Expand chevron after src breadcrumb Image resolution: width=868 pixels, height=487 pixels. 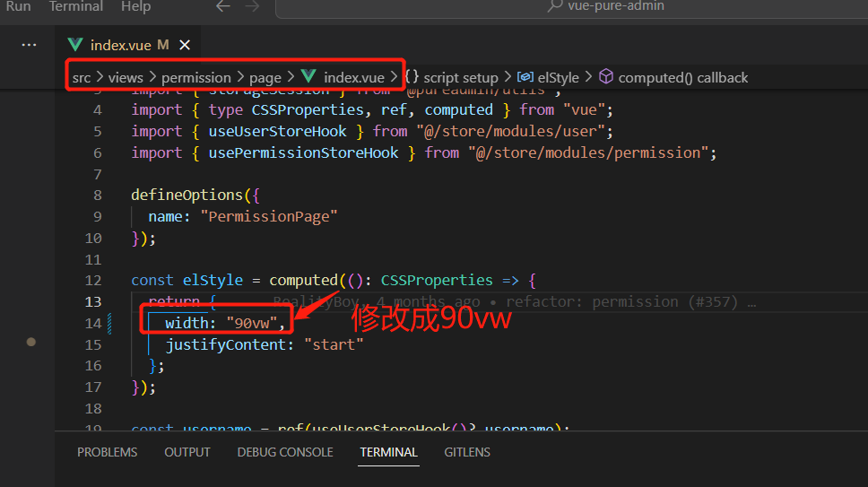click(100, 77)
